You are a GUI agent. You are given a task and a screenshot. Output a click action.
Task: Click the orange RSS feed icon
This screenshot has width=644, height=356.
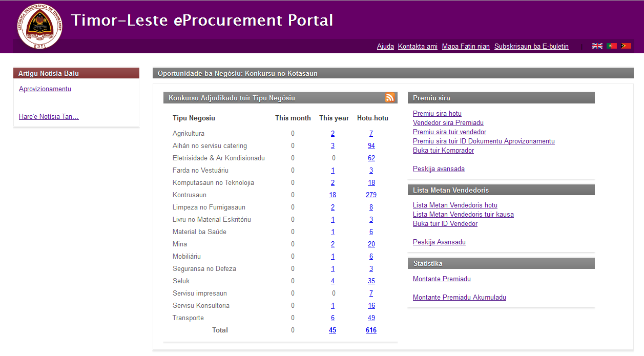pos(390,98)
